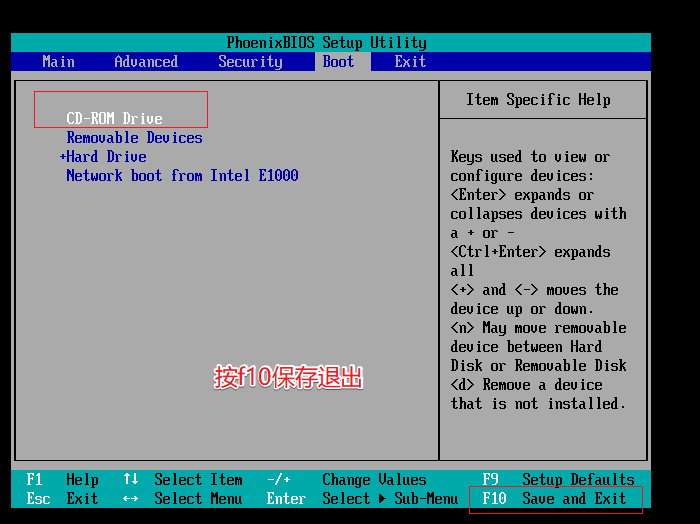
Task: Click the up/down arrows Select Item hint
Action: click(183, 480)
